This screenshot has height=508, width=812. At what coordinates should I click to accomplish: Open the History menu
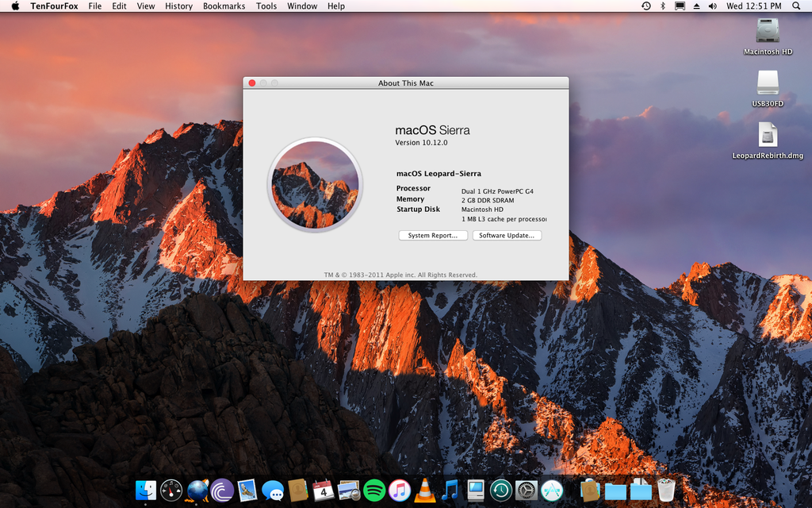[178, 6]
